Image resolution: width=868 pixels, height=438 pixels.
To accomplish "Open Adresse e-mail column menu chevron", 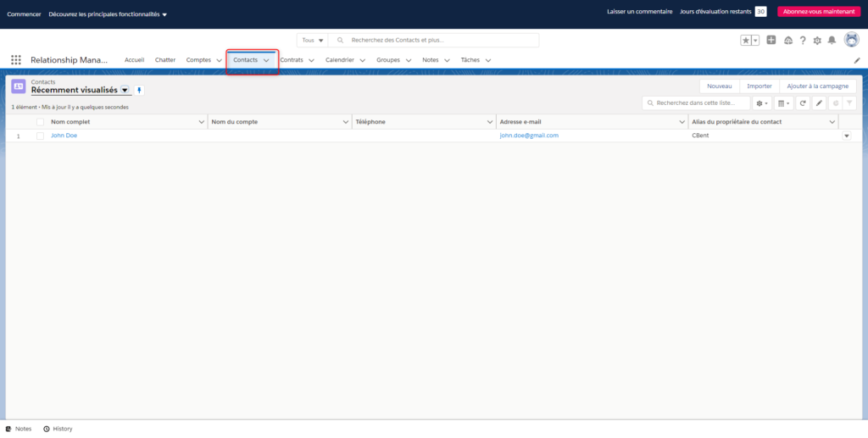I will pos(682,122).
